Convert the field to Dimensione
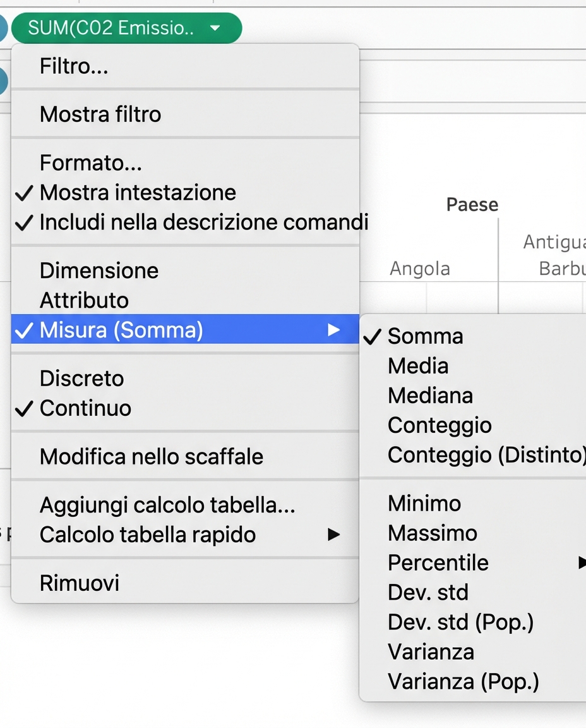 (x=99, y=270)
